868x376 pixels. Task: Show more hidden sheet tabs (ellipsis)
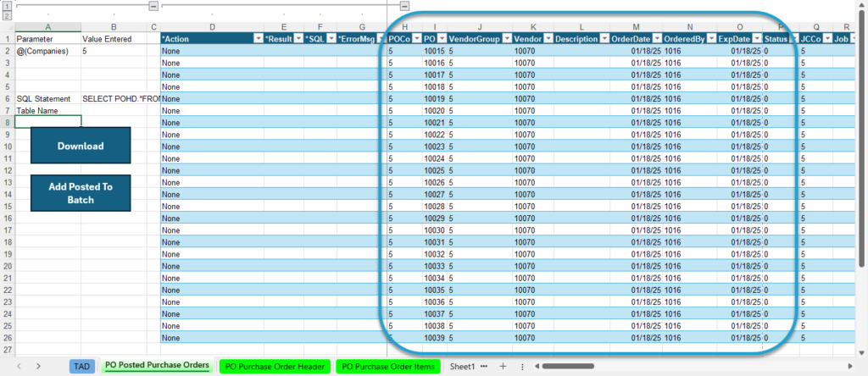pyautogui.click(x=484, y=366)
